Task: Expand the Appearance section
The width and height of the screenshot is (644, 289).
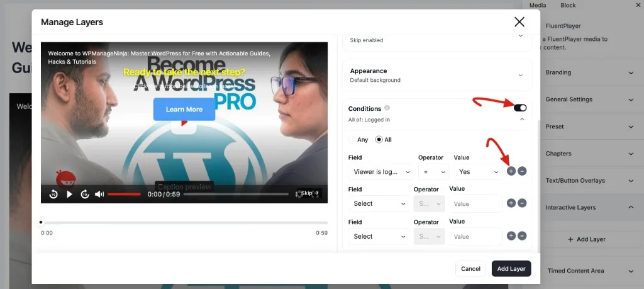Action: (437, 75)
